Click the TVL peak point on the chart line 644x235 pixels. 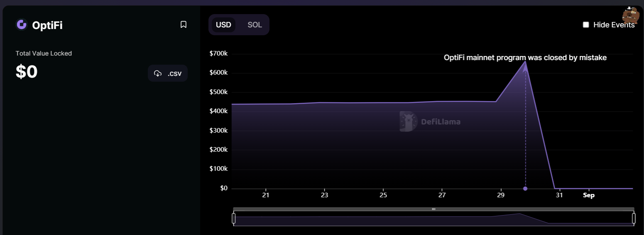click(525, 62)
